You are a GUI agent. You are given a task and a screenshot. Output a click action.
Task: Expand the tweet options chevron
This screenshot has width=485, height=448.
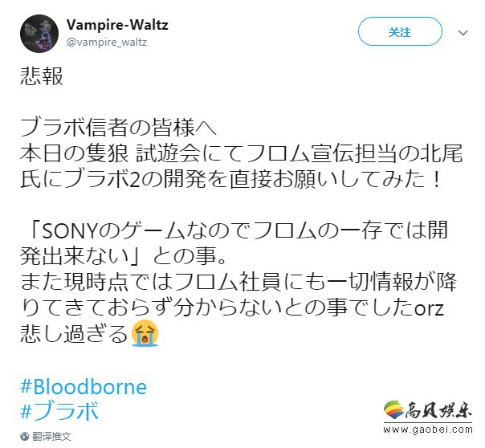pos(463,33)
